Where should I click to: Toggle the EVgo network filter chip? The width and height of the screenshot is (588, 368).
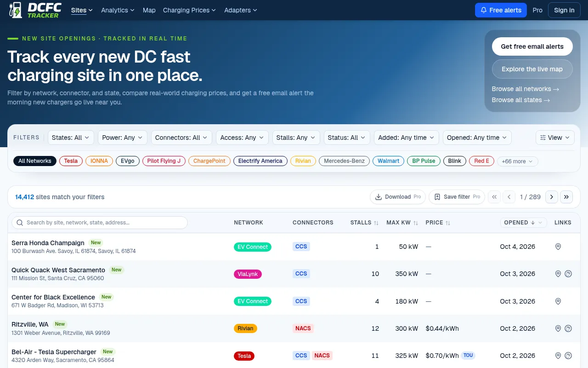(x=128, y=161)
